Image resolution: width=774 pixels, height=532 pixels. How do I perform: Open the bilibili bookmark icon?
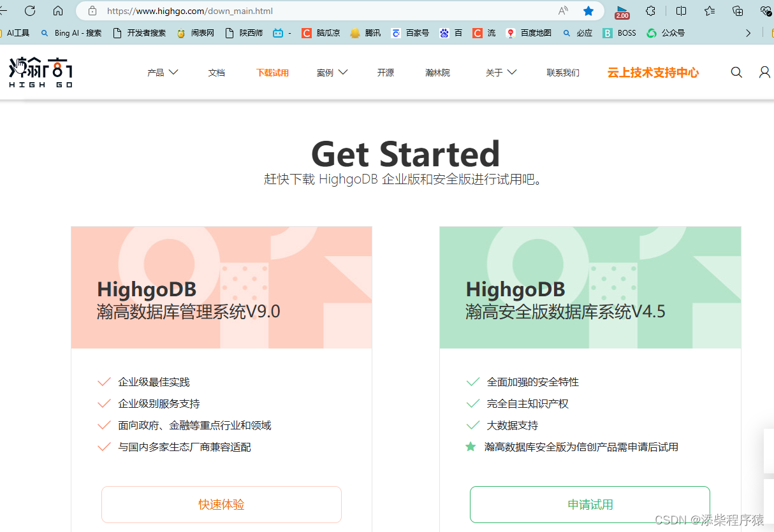pyautogui.click(x=278, y=33)
